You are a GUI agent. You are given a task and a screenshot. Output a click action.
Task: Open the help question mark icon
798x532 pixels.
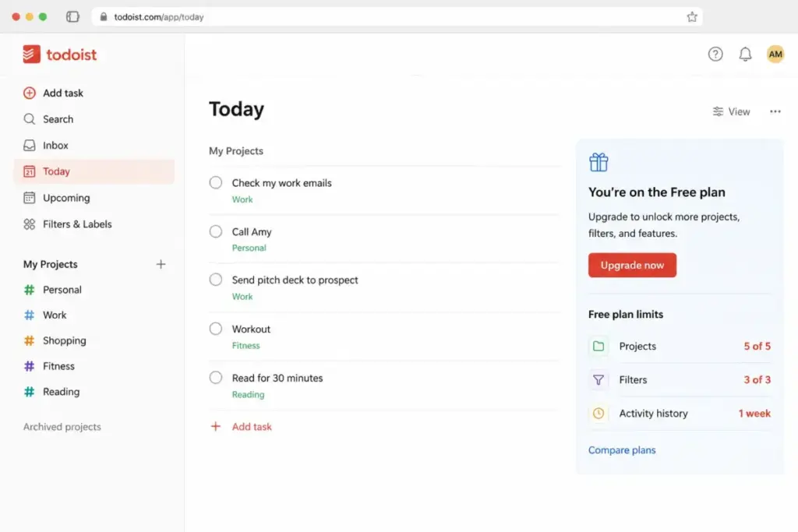pos(715,54)
